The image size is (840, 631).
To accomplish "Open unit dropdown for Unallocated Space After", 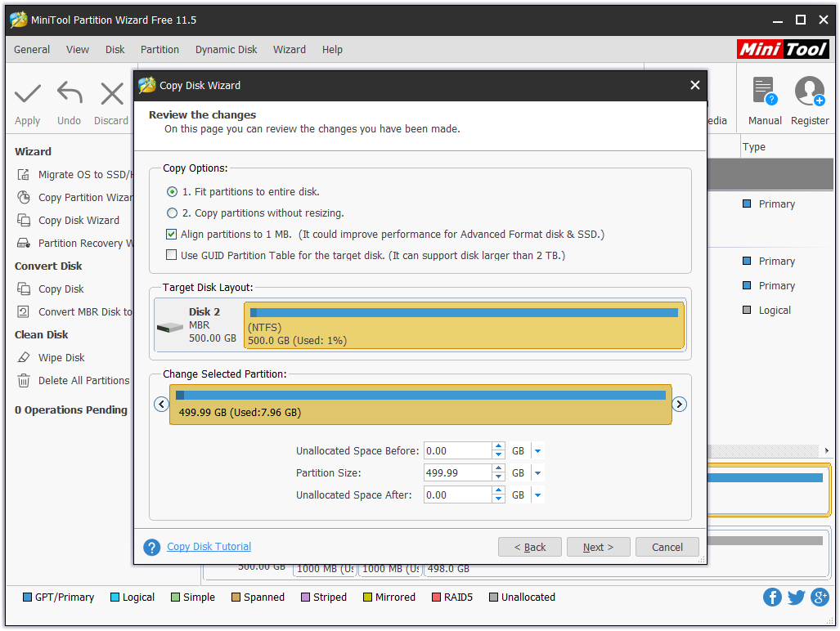I will (x=538, y=495).
